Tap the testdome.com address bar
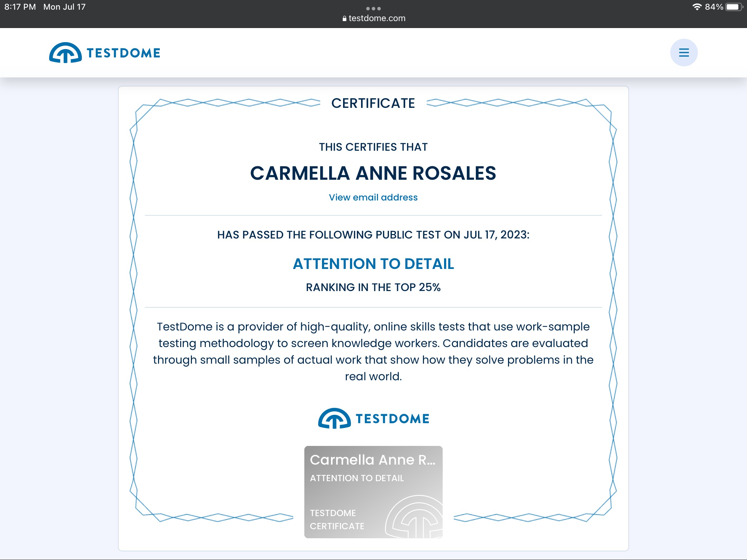747x560 pixels. click(x=377, y=18)
